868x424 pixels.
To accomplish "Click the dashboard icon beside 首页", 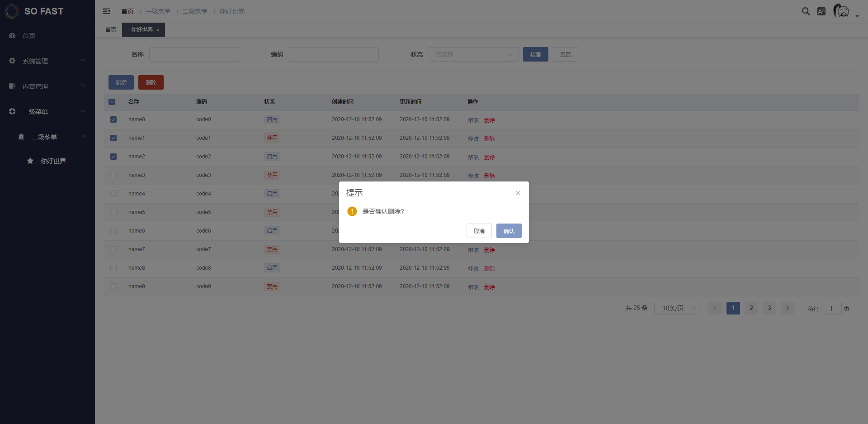I will (12, 35).
